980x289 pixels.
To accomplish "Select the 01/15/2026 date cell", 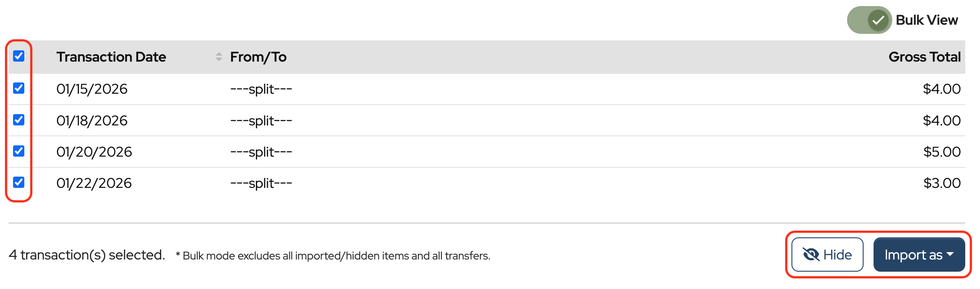I will click(x=92, y=89).
